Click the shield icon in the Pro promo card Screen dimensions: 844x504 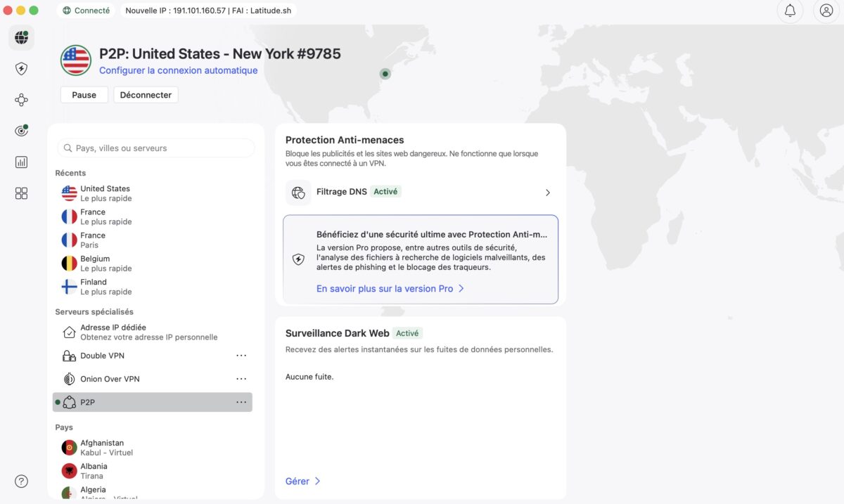click(298, 259)
